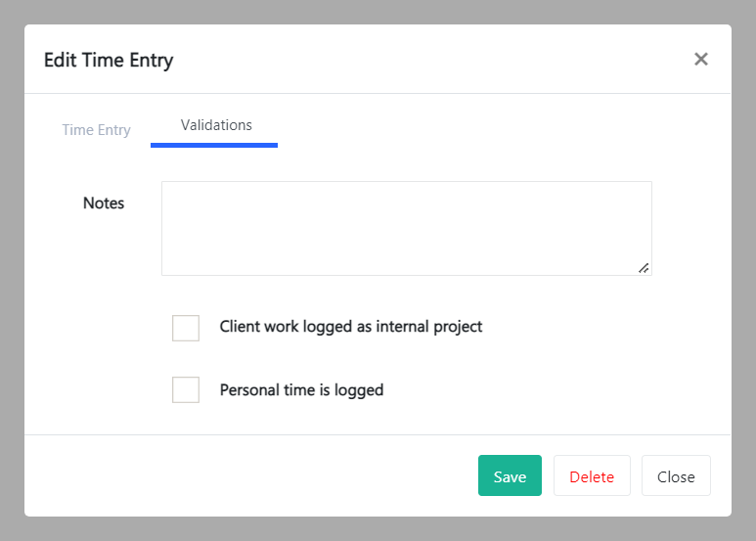Check the client work logged as internal checkbox
This screenshot has height=541, width=756.
click(186, 328)
